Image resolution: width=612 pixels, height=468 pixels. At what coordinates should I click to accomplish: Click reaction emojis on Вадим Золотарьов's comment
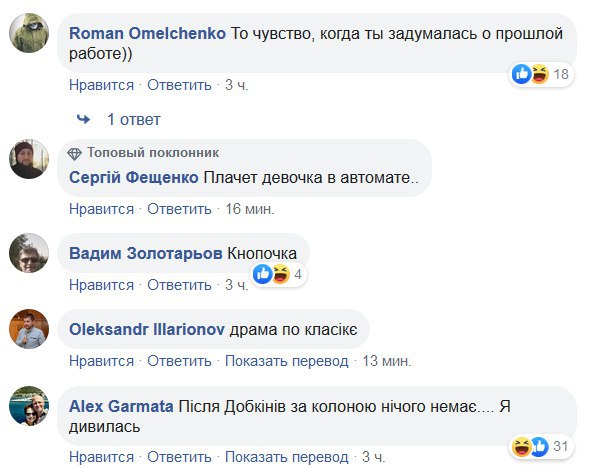273,273
